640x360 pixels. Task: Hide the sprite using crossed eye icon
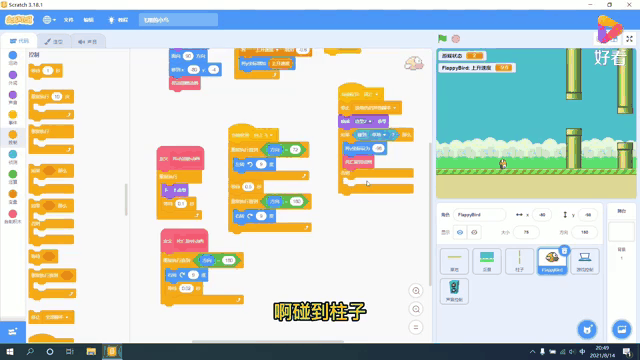(x=474, y=232)
